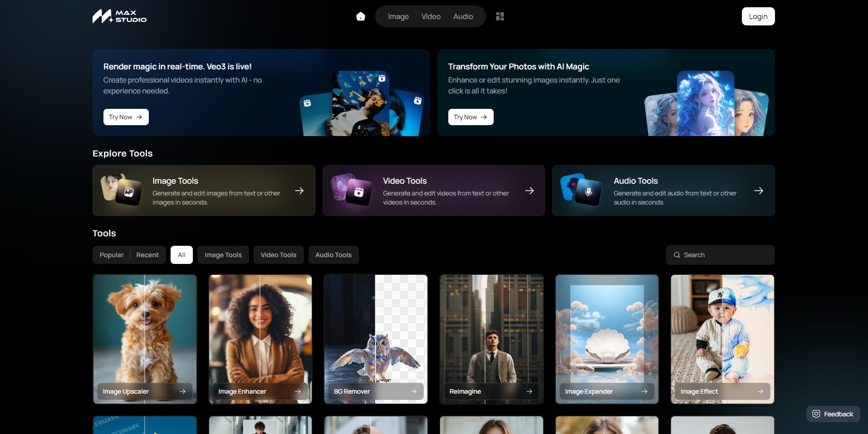The width and height of the screenshot is (868, 434).
Task: Click the Image Effect label button
Action: [722, 391]
